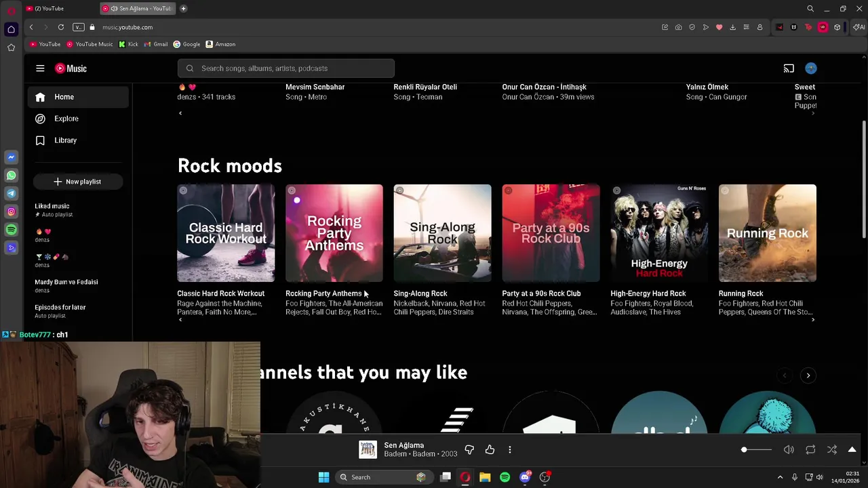Viewport: 868px width, 488px height.
Task: Open the Mevsim Sonbahar song title
Action: pyautogui.click(x=315, y=87)
